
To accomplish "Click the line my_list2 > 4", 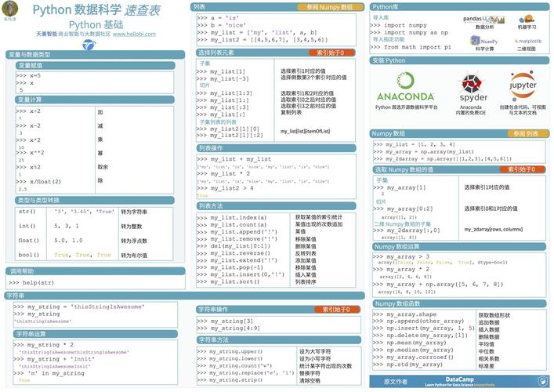I will pyautogui.click(x=225, y=188).
